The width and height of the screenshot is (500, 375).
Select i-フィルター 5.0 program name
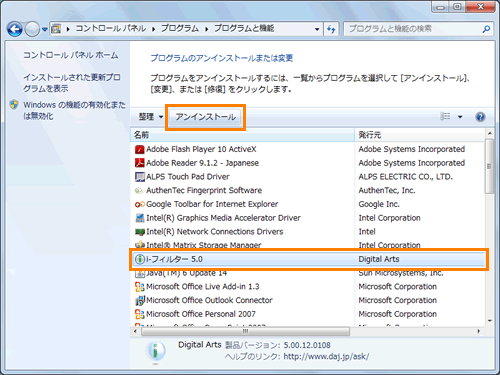[174, 259]
